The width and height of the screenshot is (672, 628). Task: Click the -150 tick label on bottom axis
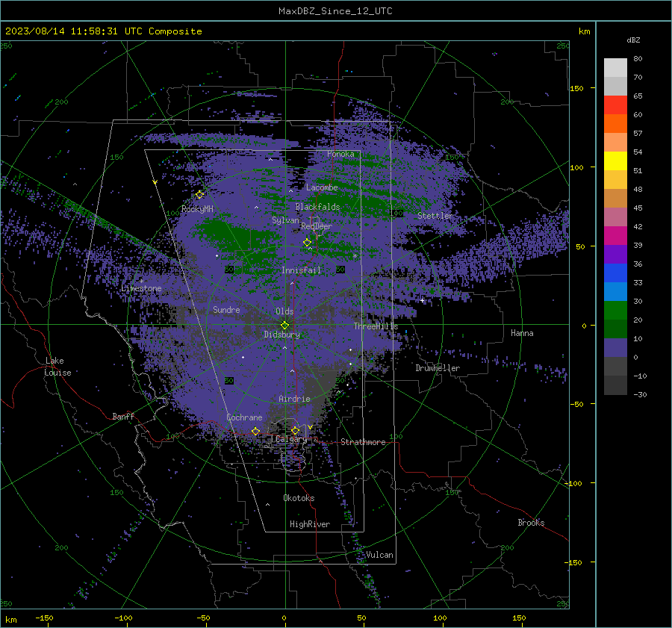pos(44,618)
